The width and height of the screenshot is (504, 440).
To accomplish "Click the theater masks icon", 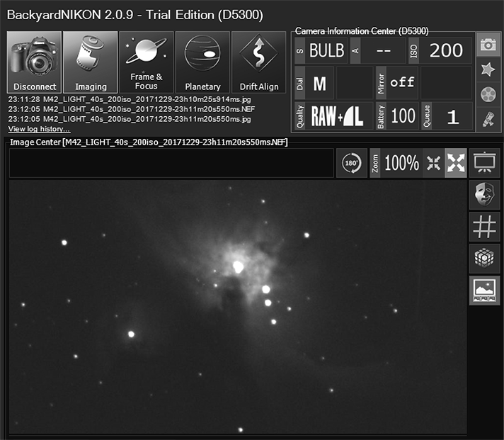I will 484,195.
